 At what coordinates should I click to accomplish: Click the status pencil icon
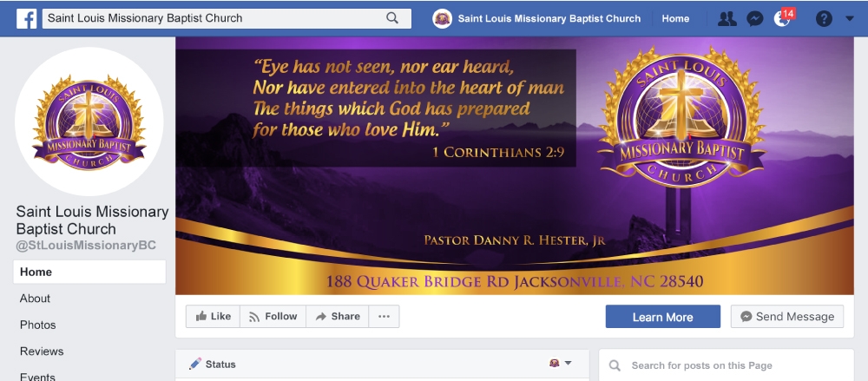click(x=195, y=364)
